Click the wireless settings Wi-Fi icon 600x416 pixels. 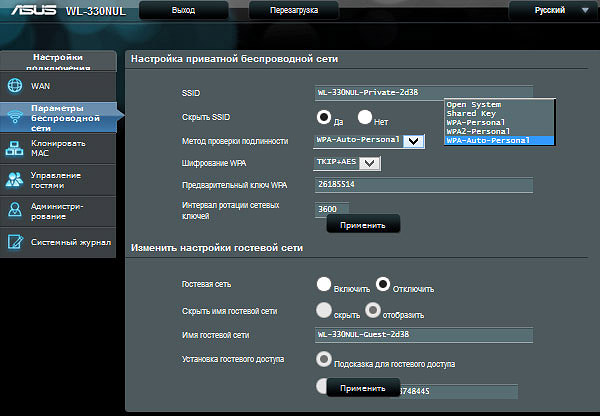point(15,117)
